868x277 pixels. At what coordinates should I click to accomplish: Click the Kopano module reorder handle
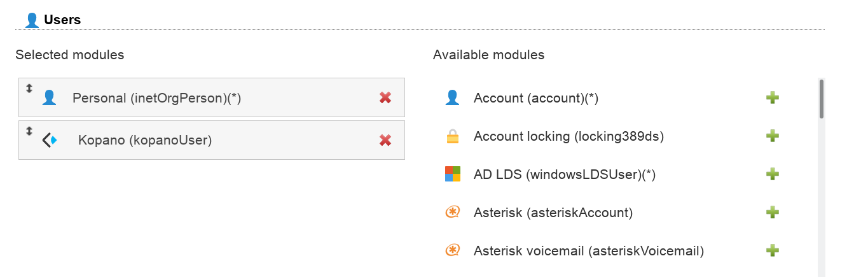29,131
